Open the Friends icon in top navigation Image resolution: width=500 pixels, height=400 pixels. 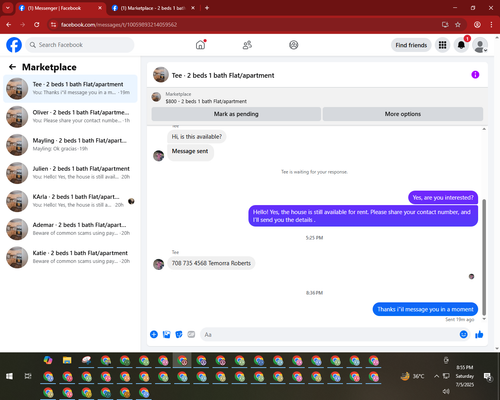tap(247, 45)
